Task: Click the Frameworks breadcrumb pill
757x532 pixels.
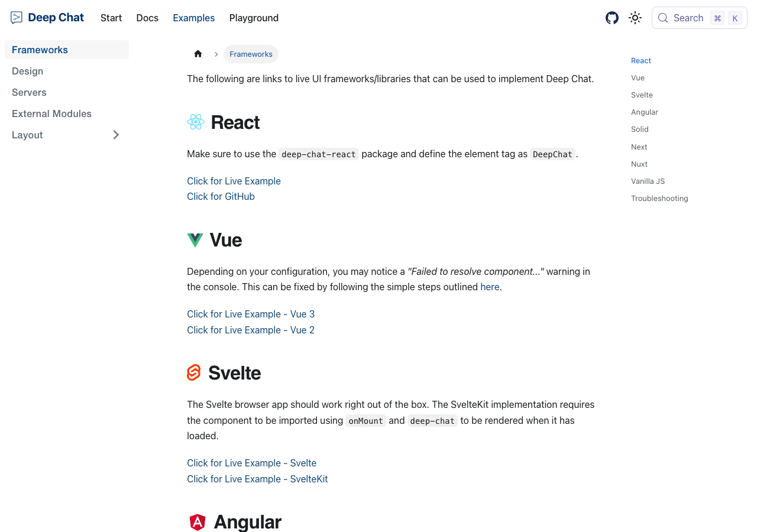Action: pyautogui.click(x=251, y=54)
